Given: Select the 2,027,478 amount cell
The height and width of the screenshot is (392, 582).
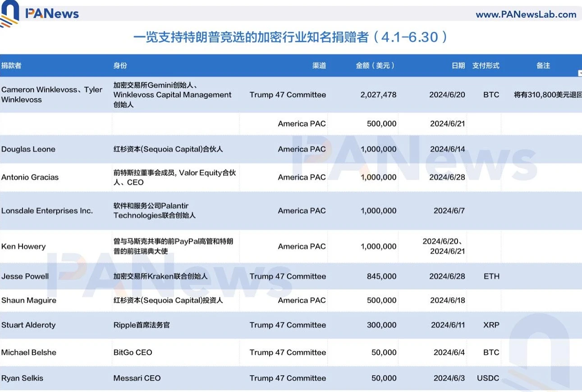Looking at the screenshot, I should pos(378,95).
